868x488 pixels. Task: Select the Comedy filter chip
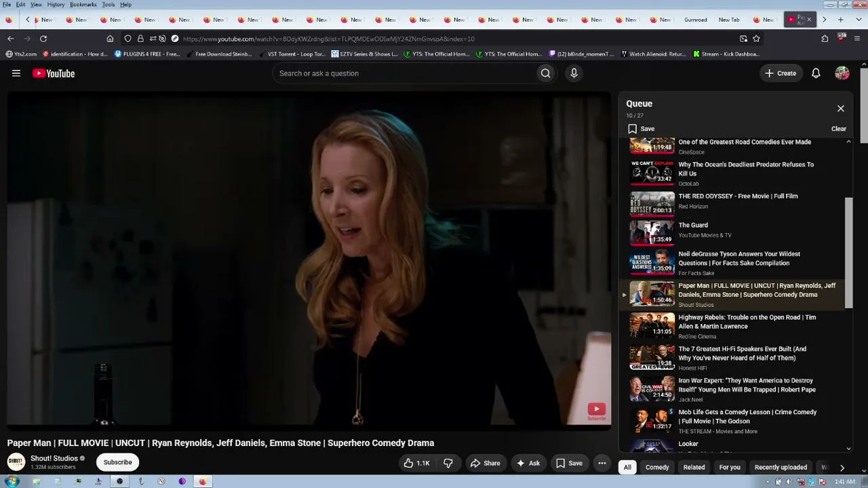(x=657, y=467)
